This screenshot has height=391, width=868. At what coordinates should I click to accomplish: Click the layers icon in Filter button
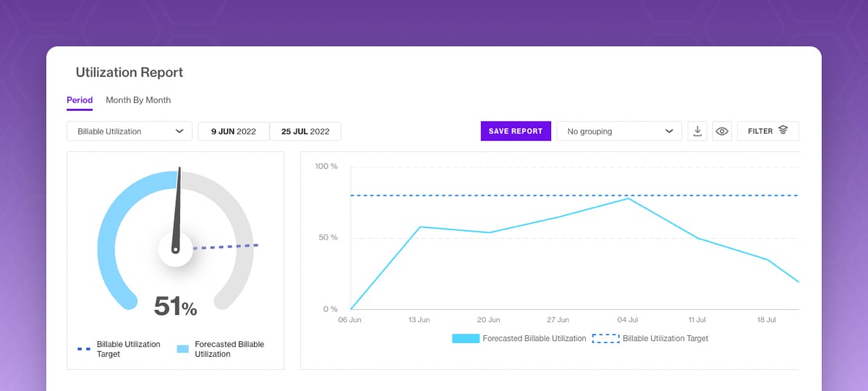tap(783, 130)
